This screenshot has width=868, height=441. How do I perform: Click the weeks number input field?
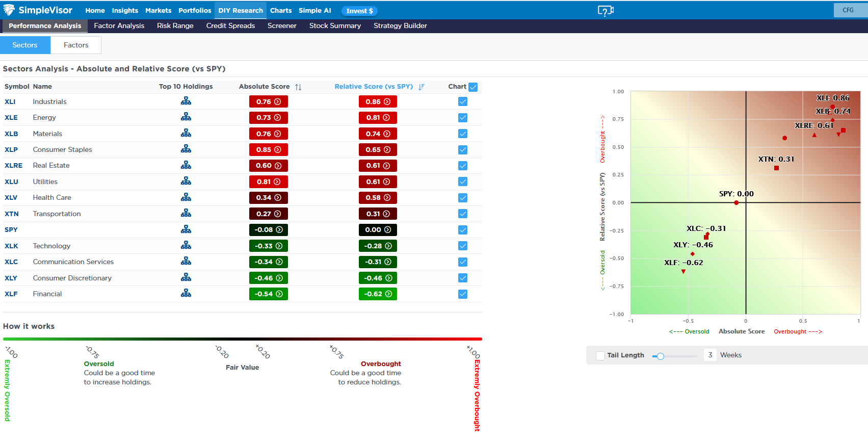coord(710,355)
